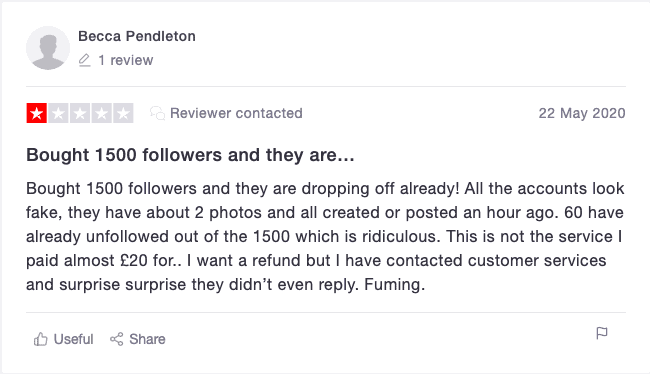650x374 pixels.
Task: Open Becca Pendleton's profile name link
Action: pyautogui.click(x=137, y=36)
